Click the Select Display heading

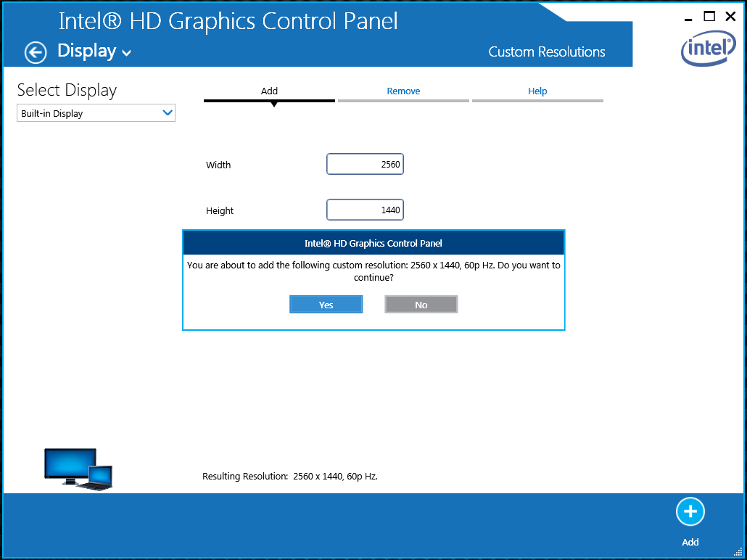coord(67,90)
